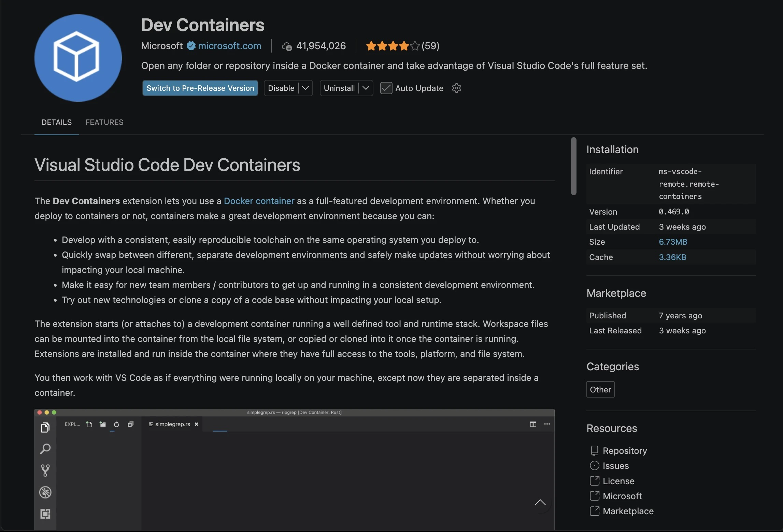This screenshot has width=783, height=532.
Task: Click the Explorer files icon in the preview image
Action: [45, 427]
